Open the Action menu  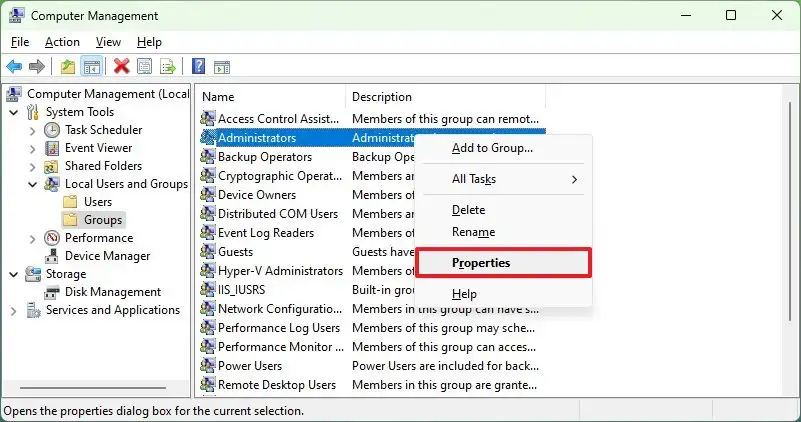point(62,42)
